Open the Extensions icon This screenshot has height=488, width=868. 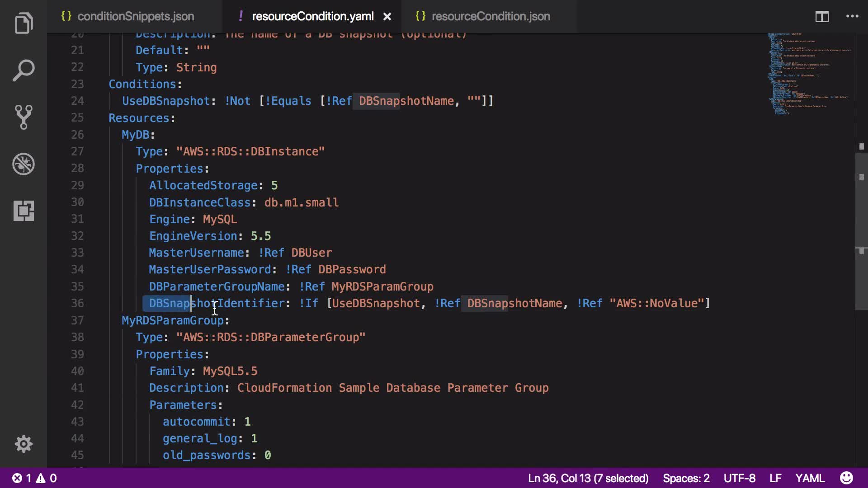(24, 211)
